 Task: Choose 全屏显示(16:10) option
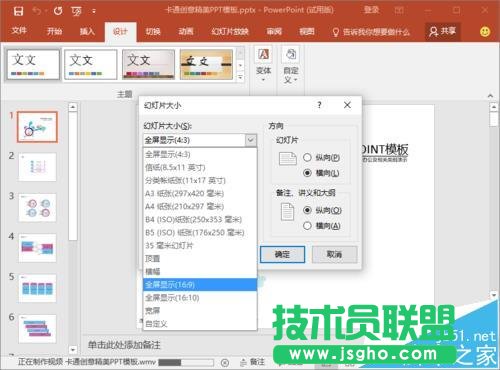tap(200, 297)
